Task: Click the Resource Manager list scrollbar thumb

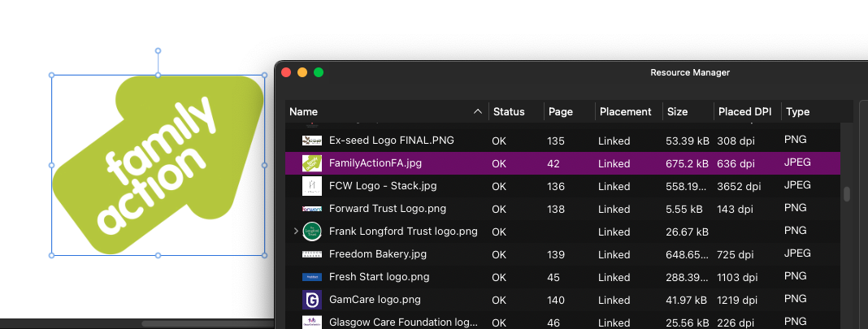Action: coord(846,194)
